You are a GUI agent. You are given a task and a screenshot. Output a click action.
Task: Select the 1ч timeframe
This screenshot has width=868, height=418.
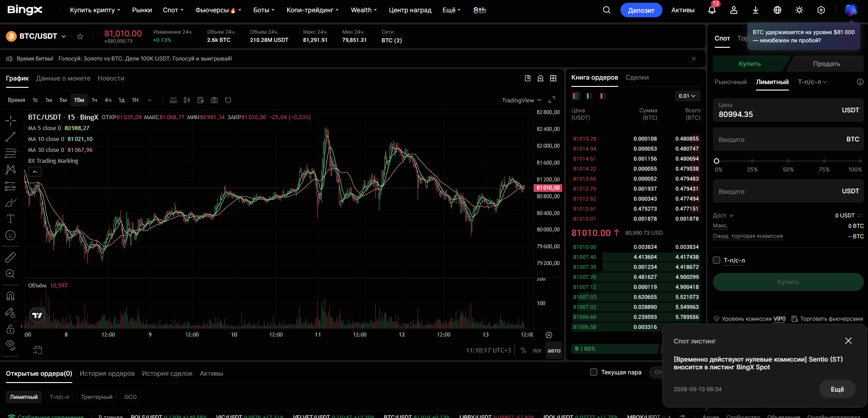[x=95, y=100]
